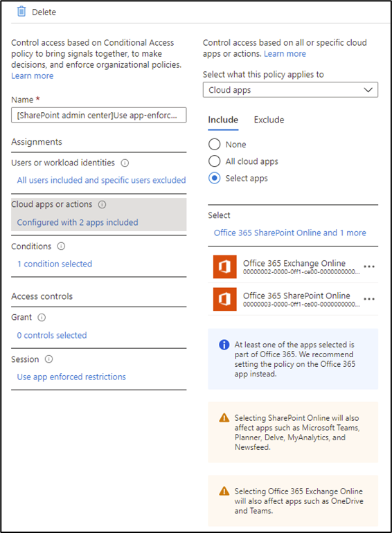The width and height of the screenshot is (392, 533).
Task: Open Office 365 SharePoint Online and 1 more link
Action: 290,233
